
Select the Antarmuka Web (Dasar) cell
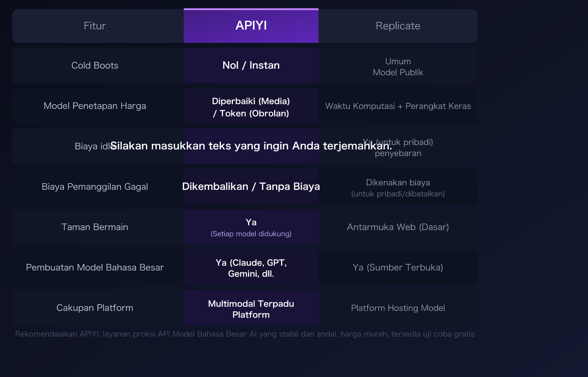398,227
